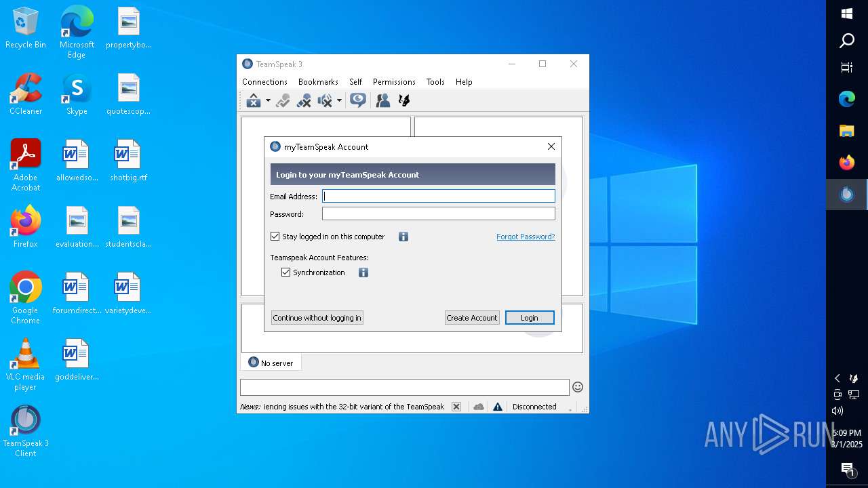The height and width of the screenshot is (488, 868).
Task: Click the toggle subscribe checkmark toolbar icon
Action: [x=283, y=100]
